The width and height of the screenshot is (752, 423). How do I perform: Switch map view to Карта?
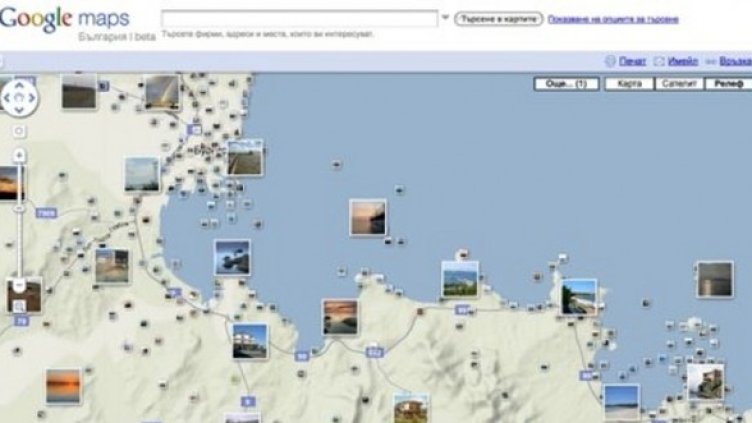[x=630, y=85]
